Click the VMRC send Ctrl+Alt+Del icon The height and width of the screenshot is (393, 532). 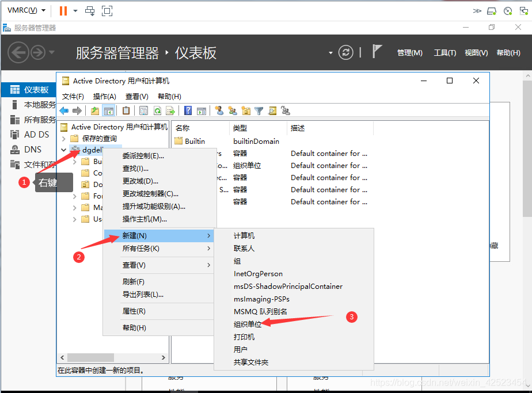click(x=90, y=11)
